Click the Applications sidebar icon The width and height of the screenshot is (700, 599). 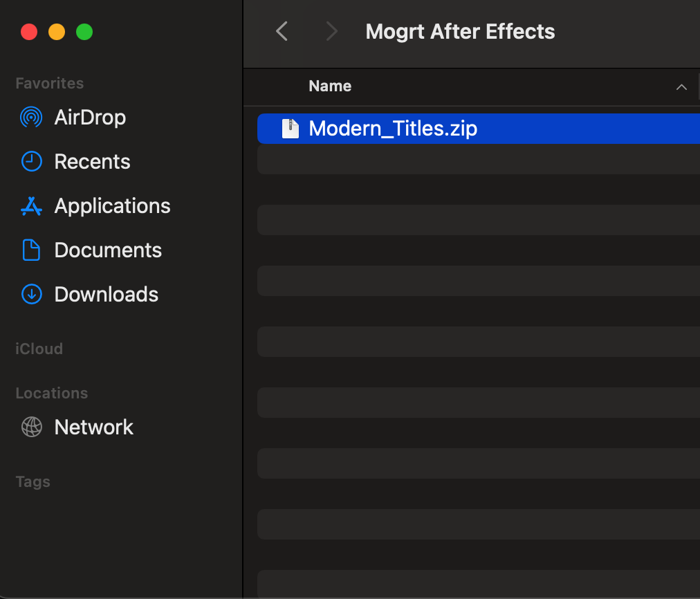31,206
